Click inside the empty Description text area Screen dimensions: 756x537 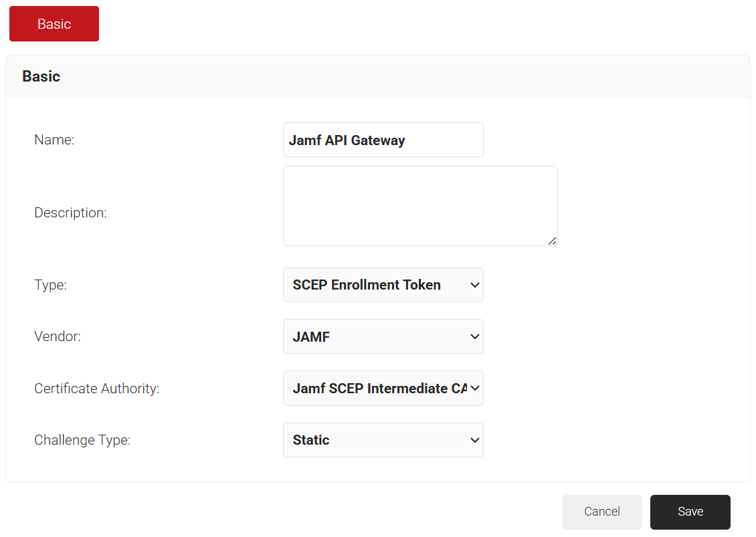click(x=419, y=205)
